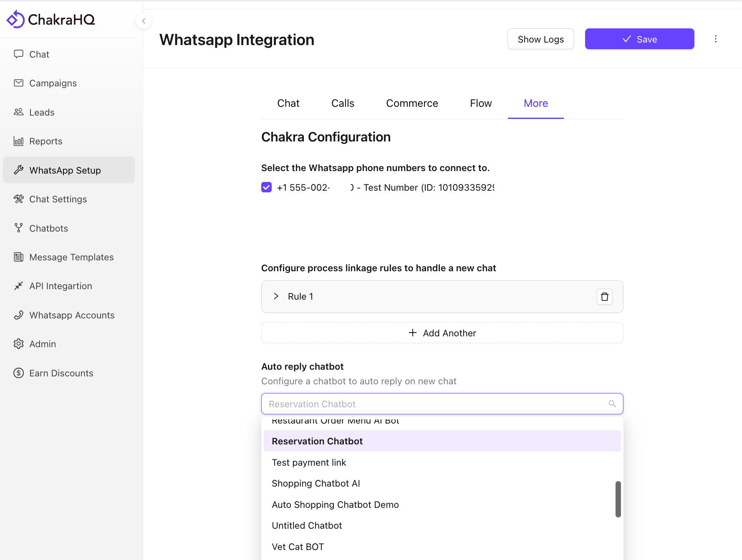Open the three-dot more options menu

pyautogui.click(x=716, y=39)
